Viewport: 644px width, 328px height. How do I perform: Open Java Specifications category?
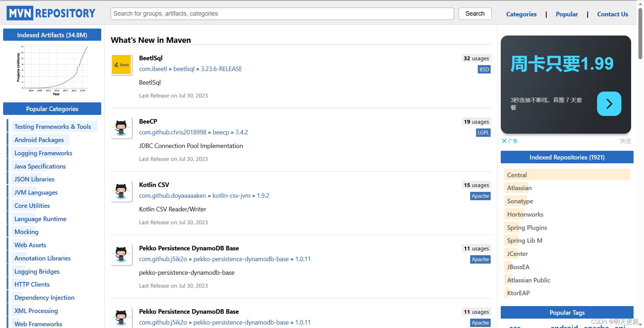40,166
